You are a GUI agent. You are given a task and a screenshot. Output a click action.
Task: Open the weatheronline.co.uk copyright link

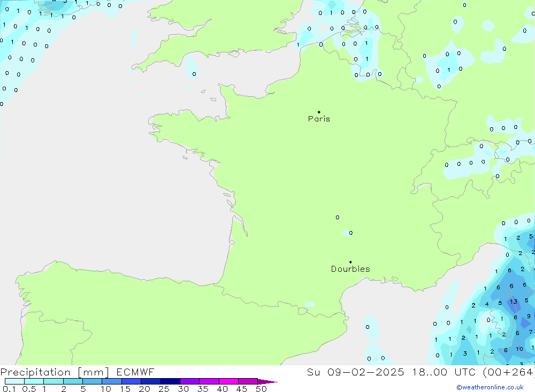pos(490,387)
